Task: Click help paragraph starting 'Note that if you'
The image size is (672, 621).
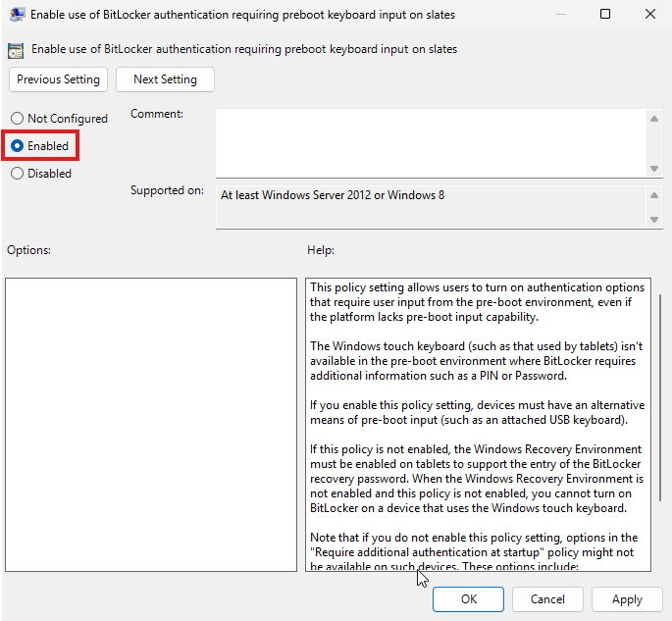Action: point(474,552)
